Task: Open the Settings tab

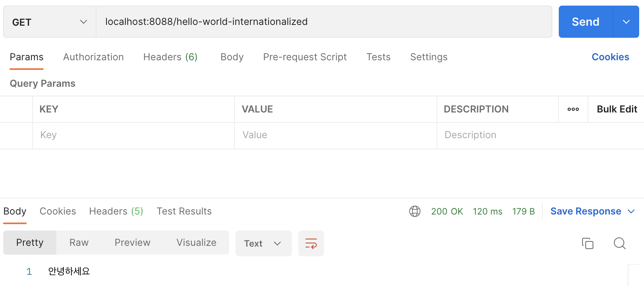Action: point(429,57)
